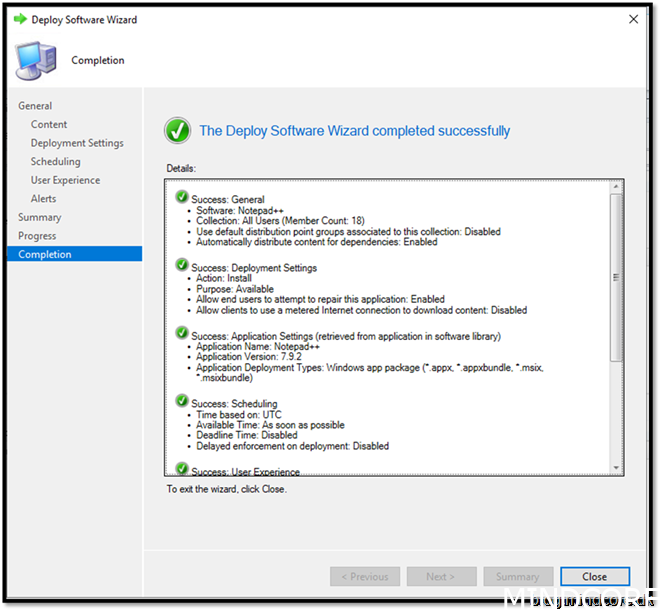Screen dimensions: 661x611
Task: Click the scroll down arrow in Details
Action: point(616,468)
